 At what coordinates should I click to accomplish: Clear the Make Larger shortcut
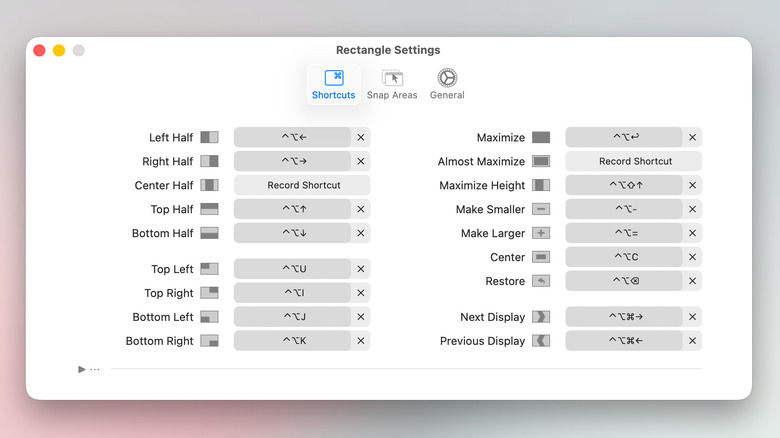click(692, 233)
